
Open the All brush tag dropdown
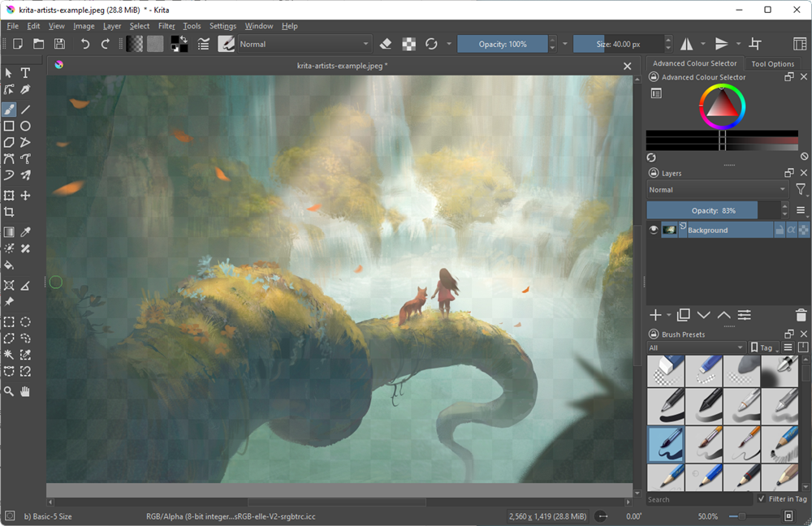(x=696, y=347)
